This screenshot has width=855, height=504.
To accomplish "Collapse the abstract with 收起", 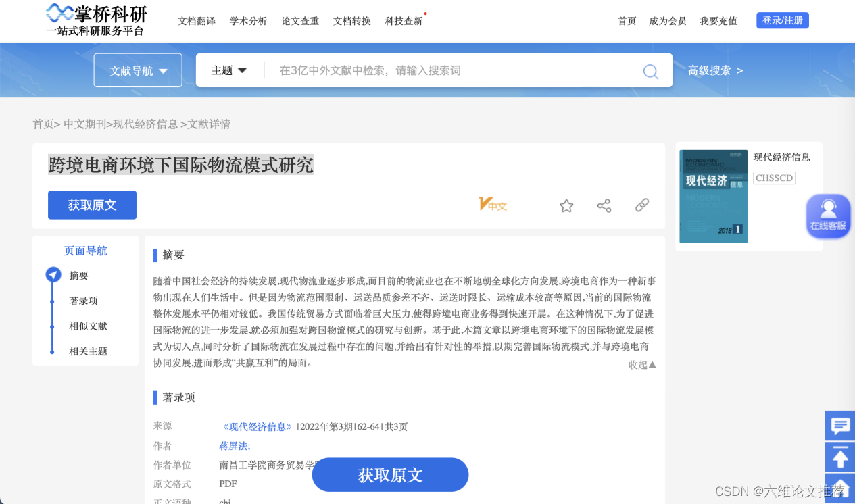I will click(x=642, y=365).
